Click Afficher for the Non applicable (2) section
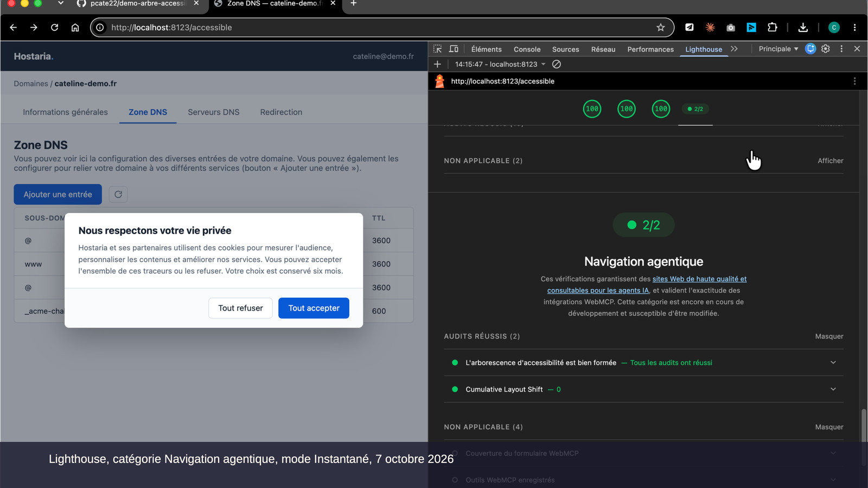Viewport: 868px width, 488px height. 830,160
